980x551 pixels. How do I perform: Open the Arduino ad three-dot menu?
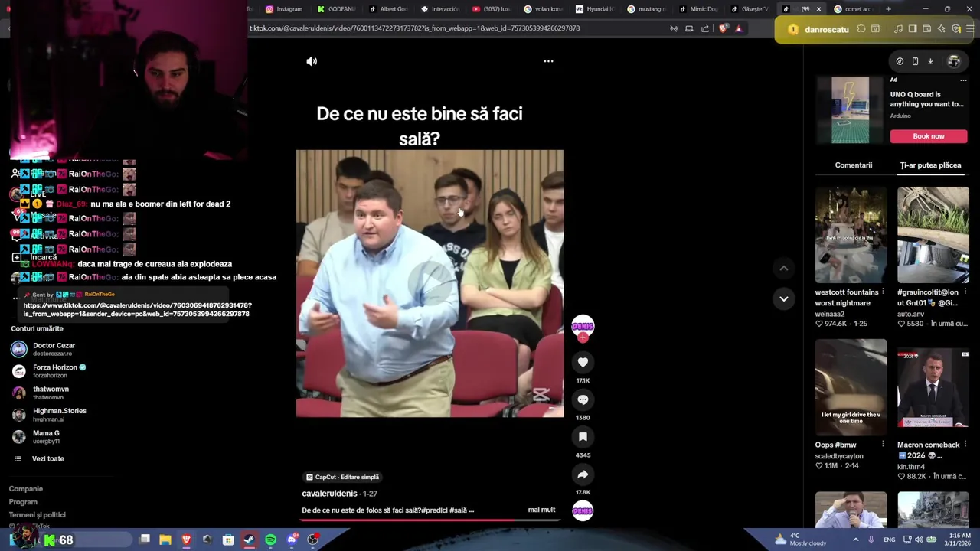(963, 80)
